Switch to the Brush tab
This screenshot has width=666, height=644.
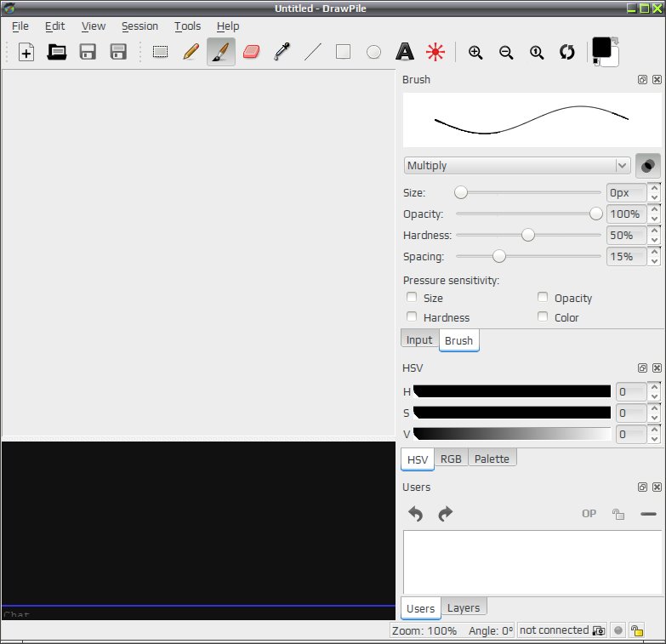pyautogui.click(x=458, y=340)
